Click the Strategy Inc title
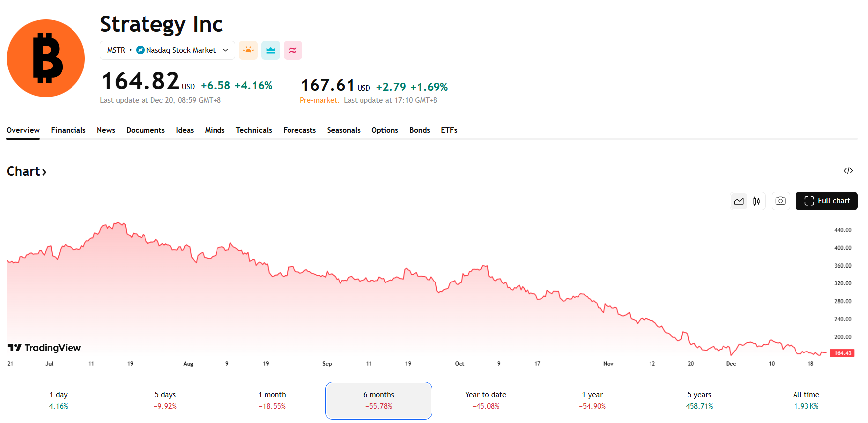Screen dimensions: 868x423 (x=161, y=24)
